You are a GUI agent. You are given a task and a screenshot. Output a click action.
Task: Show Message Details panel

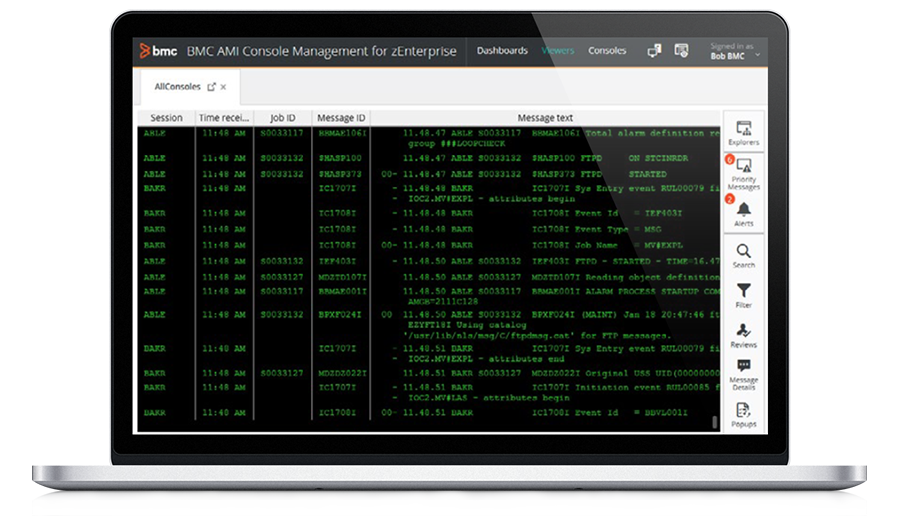pyautogui.click(x=743, y=373)
